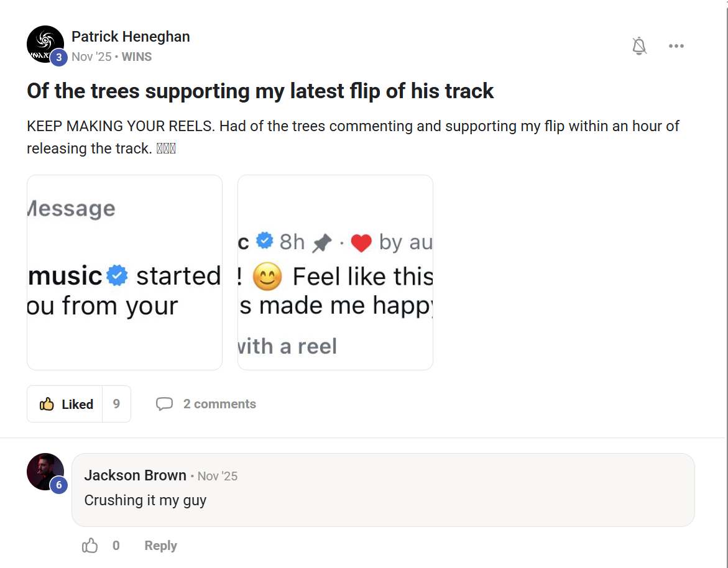This screenshot has width=728, height=568.
Task: Click the level 3 badge on Patrick's avatar
Action: pos(59,57)
